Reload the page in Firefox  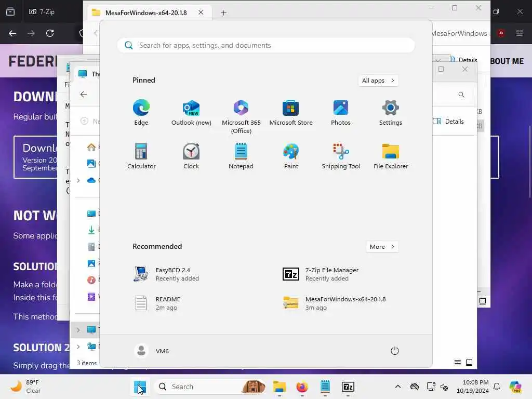pos(50,33)
